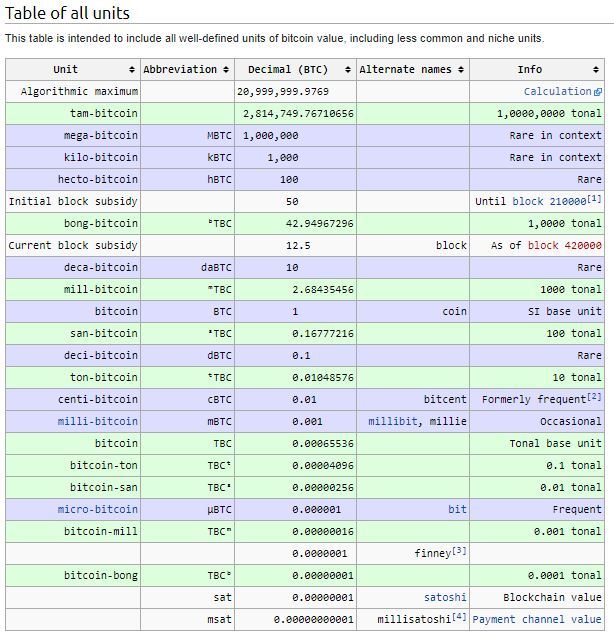Click the bitcoin-bong unit cell
The image size is (614, 644).
(73, 575)
